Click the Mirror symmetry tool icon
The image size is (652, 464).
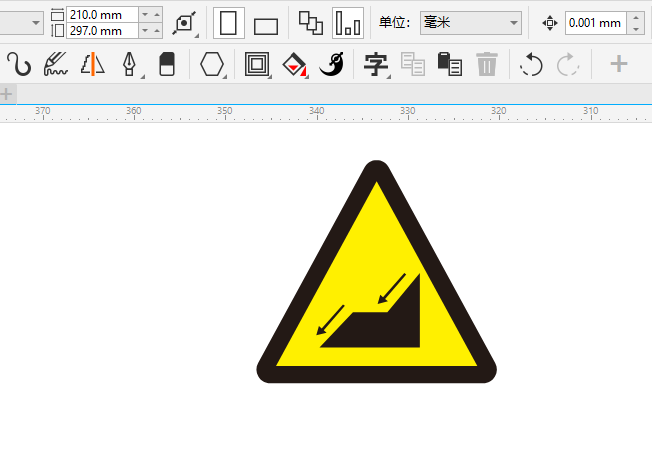coord(92,64)
